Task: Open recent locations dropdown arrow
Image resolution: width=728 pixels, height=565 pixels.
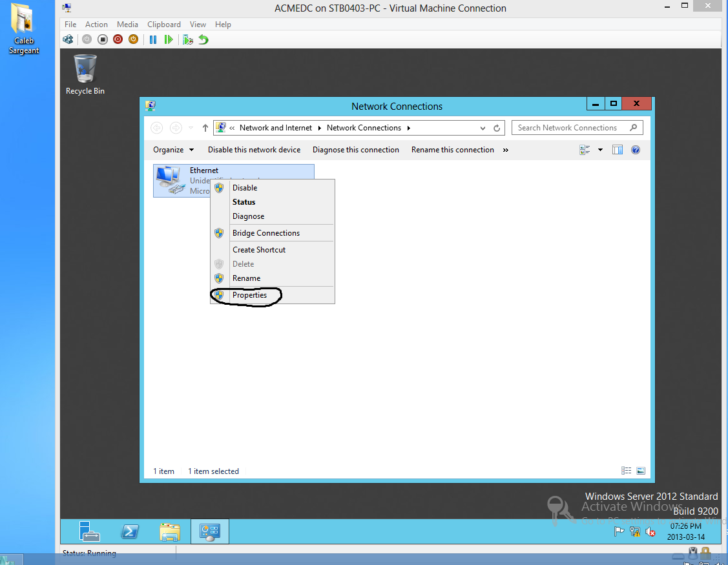Action: pyautogui.click(x=191, y=128)
